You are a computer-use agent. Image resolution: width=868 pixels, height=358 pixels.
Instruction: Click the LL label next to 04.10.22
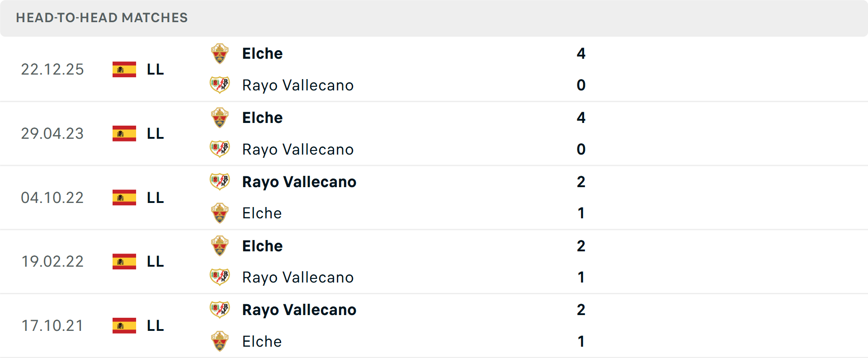(x=154, y=198)
